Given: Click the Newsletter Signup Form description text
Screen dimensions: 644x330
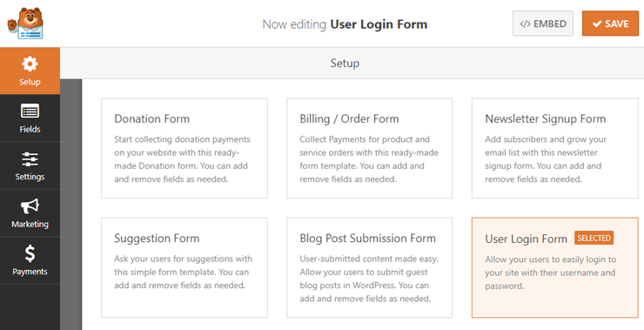Looking at the screenshot, I should coord(546,159).
